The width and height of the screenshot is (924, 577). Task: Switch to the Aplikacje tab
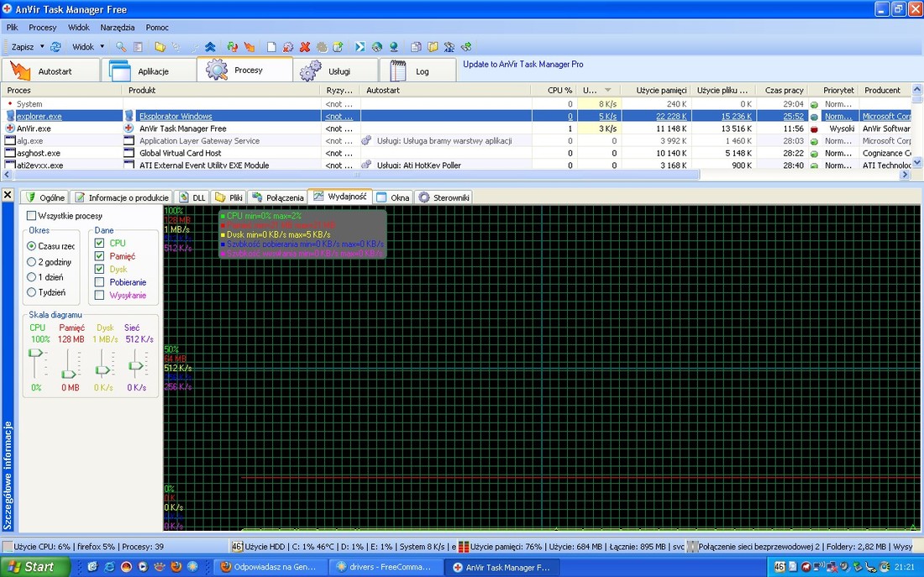point(149,71)
